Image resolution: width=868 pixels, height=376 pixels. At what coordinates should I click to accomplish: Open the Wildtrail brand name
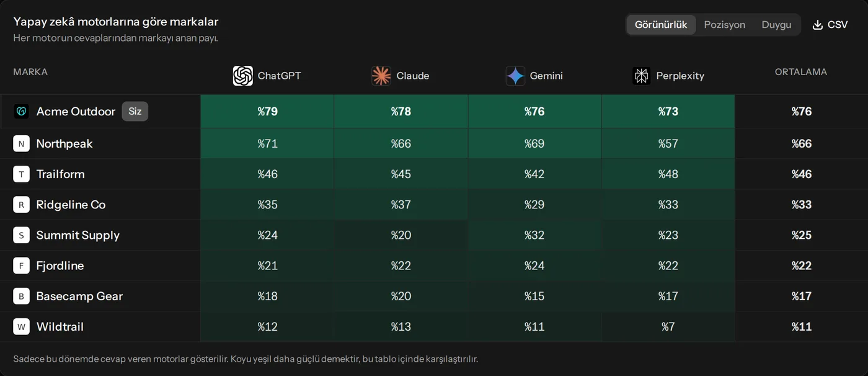tap(60, 326)
